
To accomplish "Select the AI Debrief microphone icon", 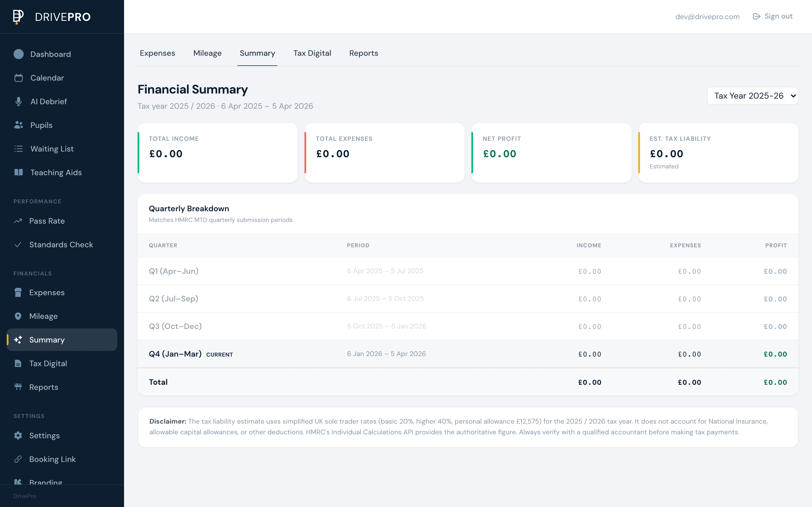I will point(18,101).
